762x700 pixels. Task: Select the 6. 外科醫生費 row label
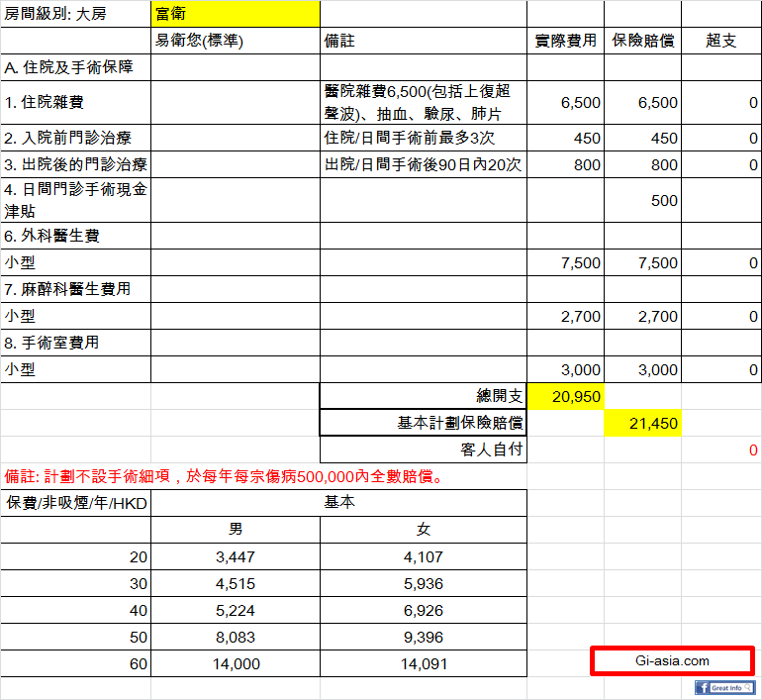[76, 236]
